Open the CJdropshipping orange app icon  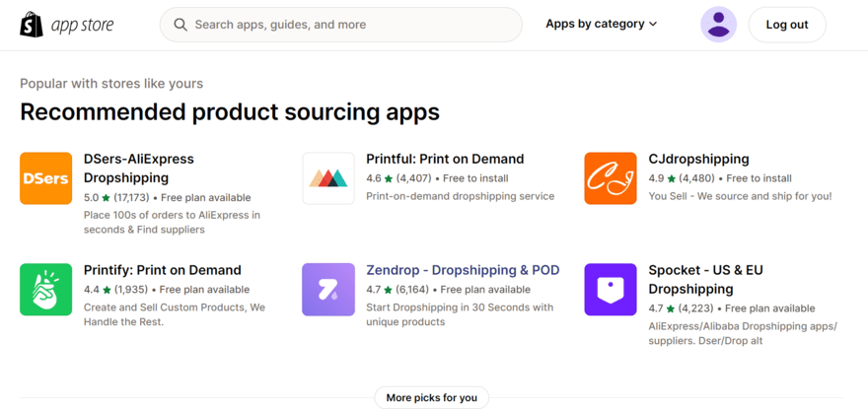tap(611, 178)
